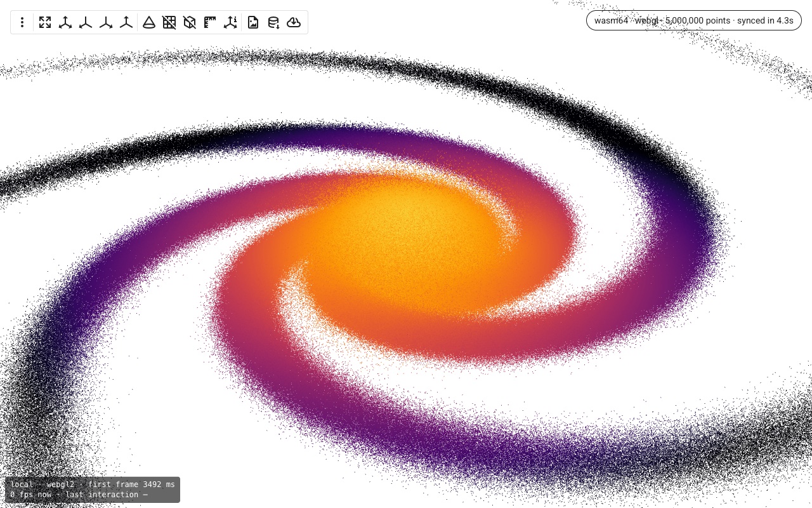Click the cloud download icon
The image size is (812, 508).
pyautogui.click(x=294, y=22)
